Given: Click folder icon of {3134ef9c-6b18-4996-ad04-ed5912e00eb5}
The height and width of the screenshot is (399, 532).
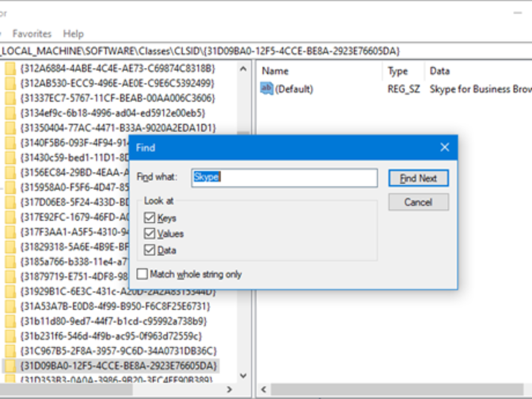Looking at the screenshot, I should point(10,113).
